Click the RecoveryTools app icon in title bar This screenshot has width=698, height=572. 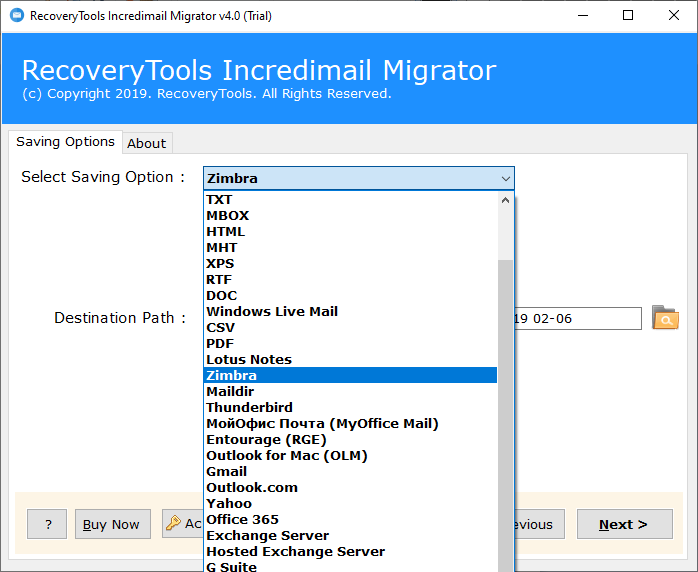pyautogui.click(x=17, y=16)
